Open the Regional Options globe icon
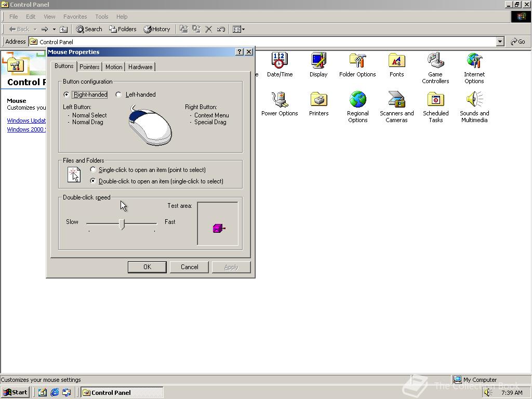 click(357, 107)
